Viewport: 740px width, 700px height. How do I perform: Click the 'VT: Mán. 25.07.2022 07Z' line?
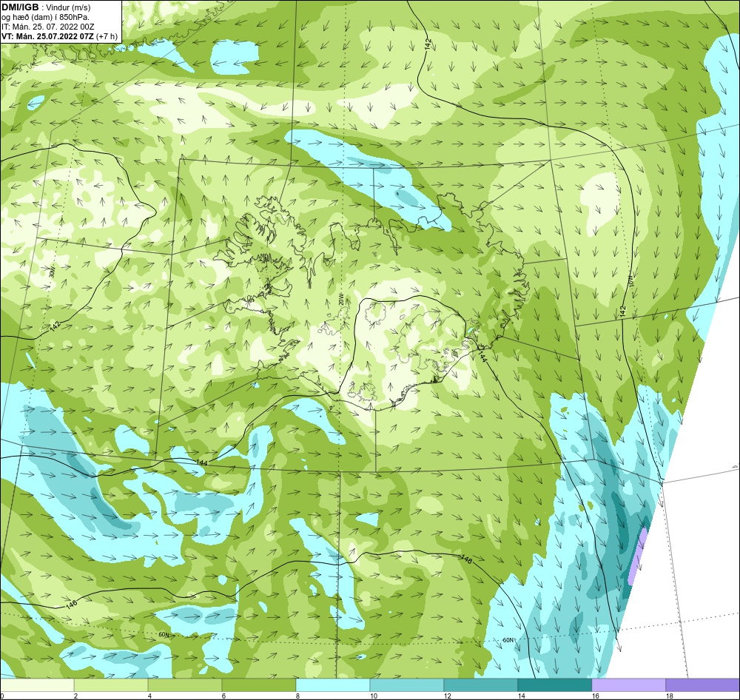(47, 37)
